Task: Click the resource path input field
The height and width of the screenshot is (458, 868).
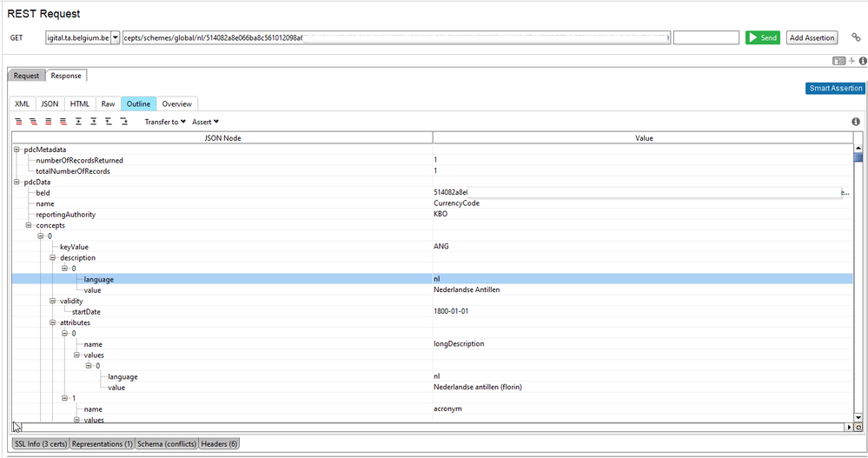Action: [x=395, y=38]
